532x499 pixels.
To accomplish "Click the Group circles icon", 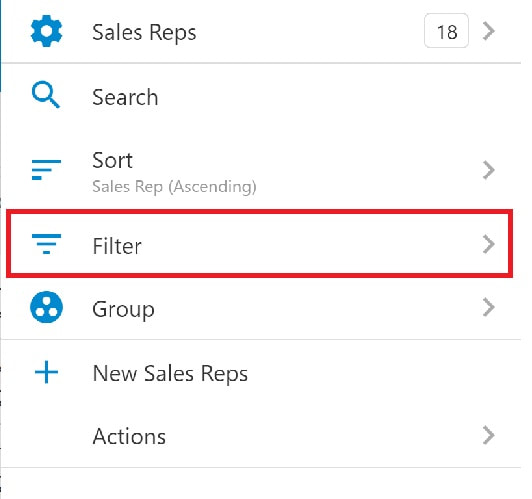I will pos(46,307).
